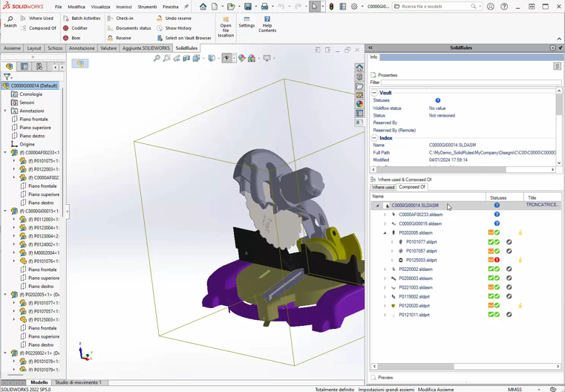Collapse P0202005.sldasm in Composed Of tree

(x=385, y=233)
